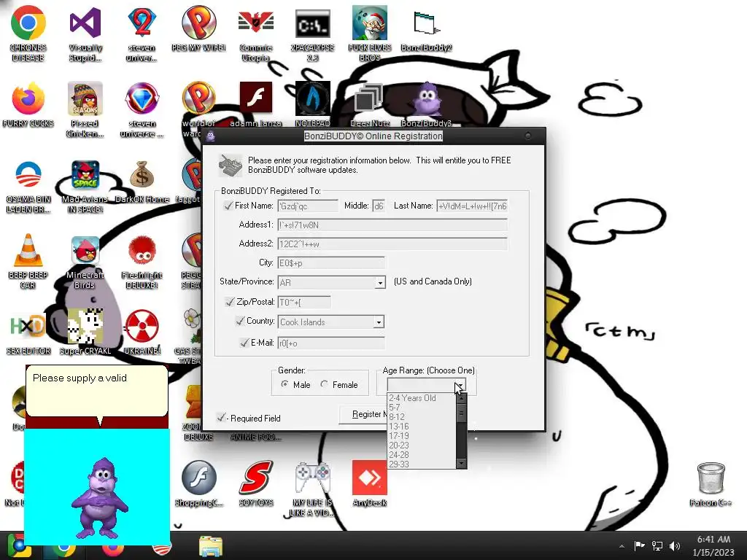Open the BonziBuddy2 desktop shortcut
The height and width of the screenshot is (560, 747).
(426, 24)
